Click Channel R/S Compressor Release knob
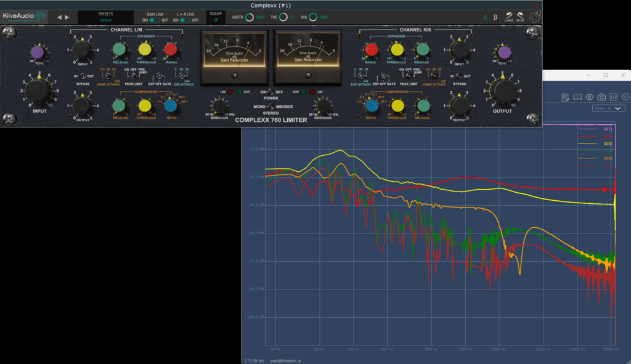 pyautogui.click(x=423, y=106)
